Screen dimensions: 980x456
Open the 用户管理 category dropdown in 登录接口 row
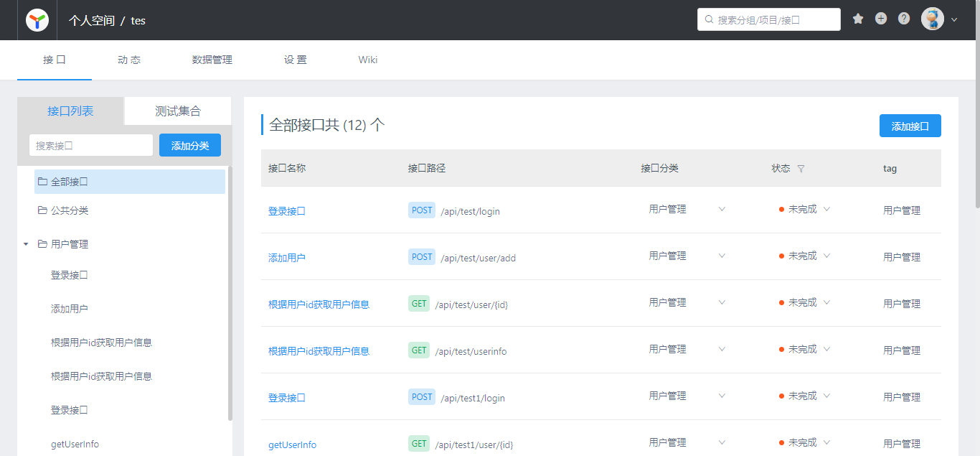click(x=722, y=210)
